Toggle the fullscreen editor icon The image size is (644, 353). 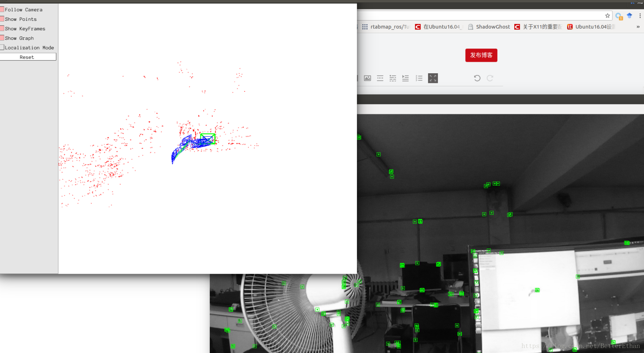pyautogui.click(x=433, y=78)
